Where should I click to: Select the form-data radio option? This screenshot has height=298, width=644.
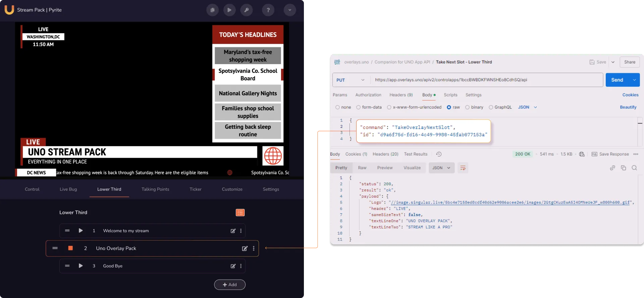click(x=358, y=108)
